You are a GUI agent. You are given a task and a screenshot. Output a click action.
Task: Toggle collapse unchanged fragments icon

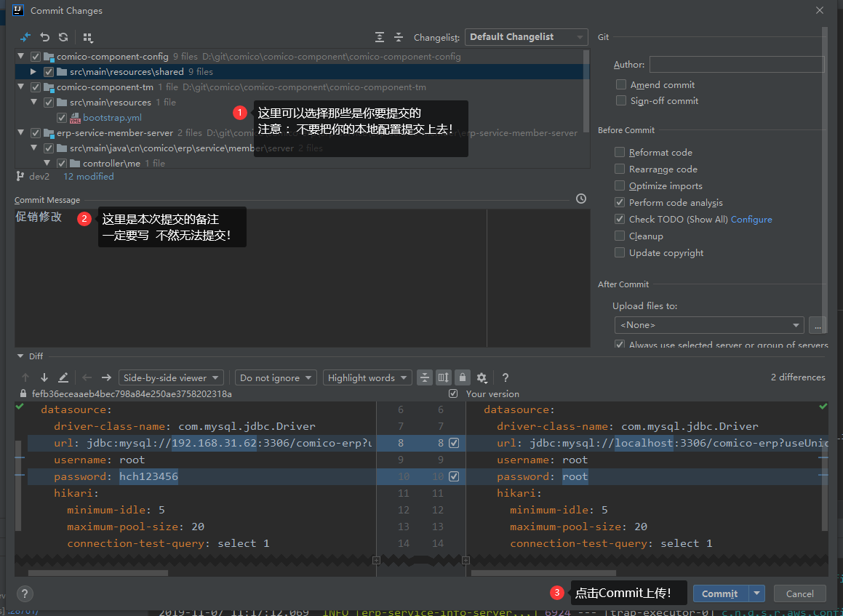tap(425, 378)
